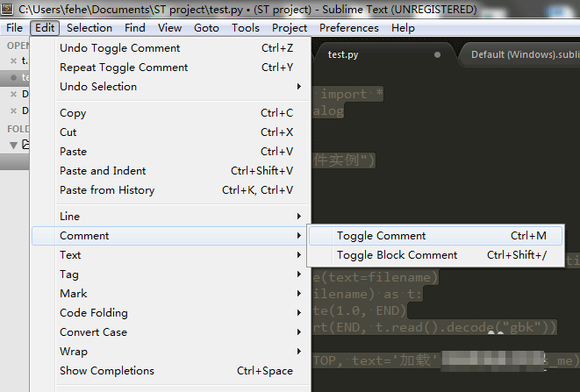Select the te file row in sidebar

click(15, 77)
